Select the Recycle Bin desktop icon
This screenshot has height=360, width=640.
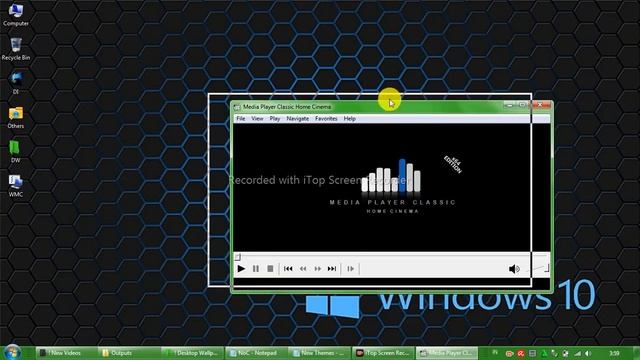pos(16,49)
